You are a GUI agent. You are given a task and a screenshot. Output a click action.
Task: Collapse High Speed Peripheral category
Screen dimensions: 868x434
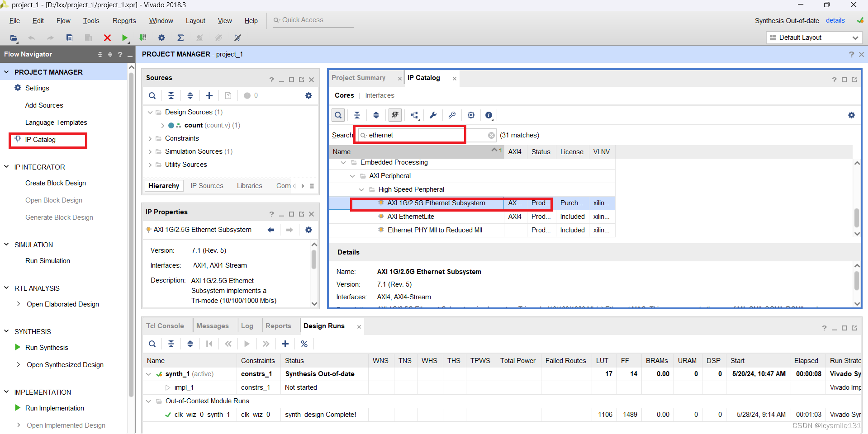point(361,189)
